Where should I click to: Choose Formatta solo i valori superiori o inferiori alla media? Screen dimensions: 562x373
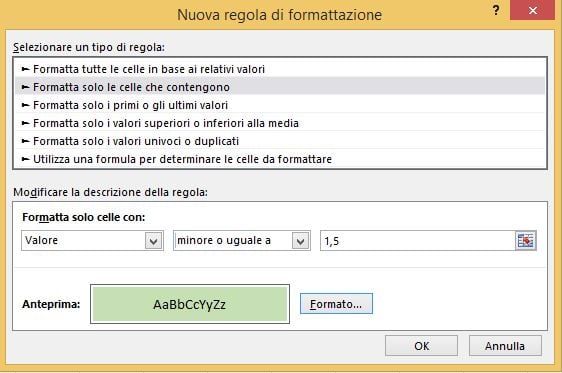pyautogui.click(x=280, y=123)
